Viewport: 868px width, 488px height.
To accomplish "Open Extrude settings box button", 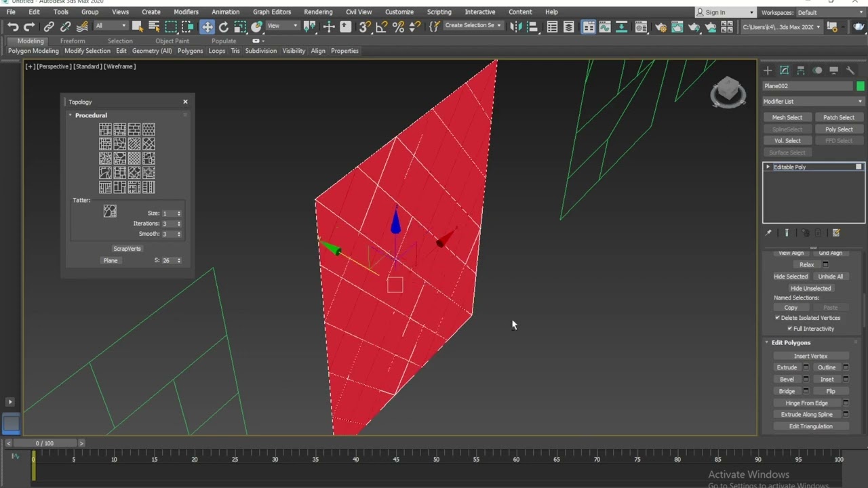I will (x=806, y=367).
